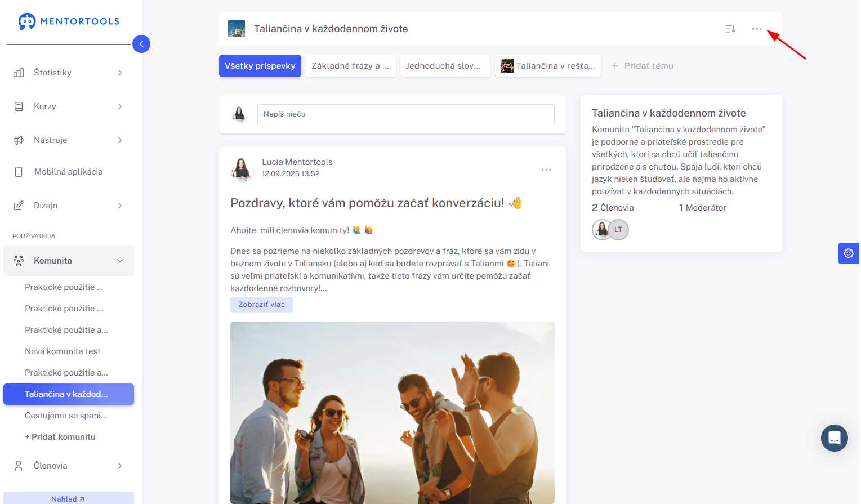This screenshot has width=861, height=504.
Task: Click the Mentortools logo
Action: coord(69,21)
